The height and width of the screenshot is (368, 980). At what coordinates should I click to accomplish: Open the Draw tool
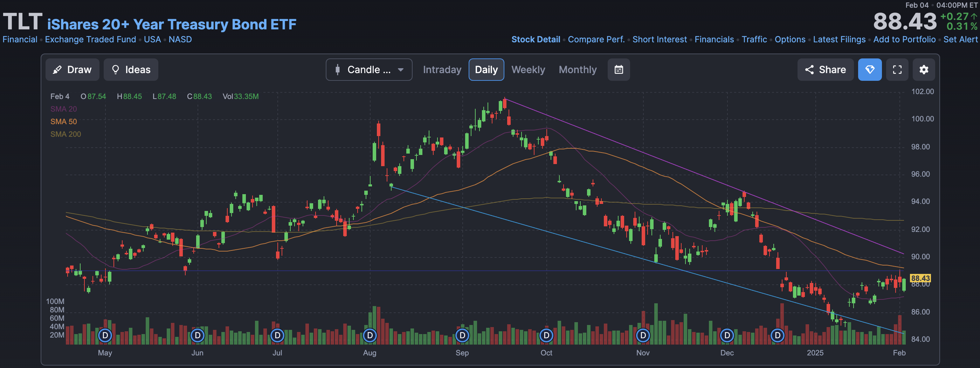click(72, 70)
